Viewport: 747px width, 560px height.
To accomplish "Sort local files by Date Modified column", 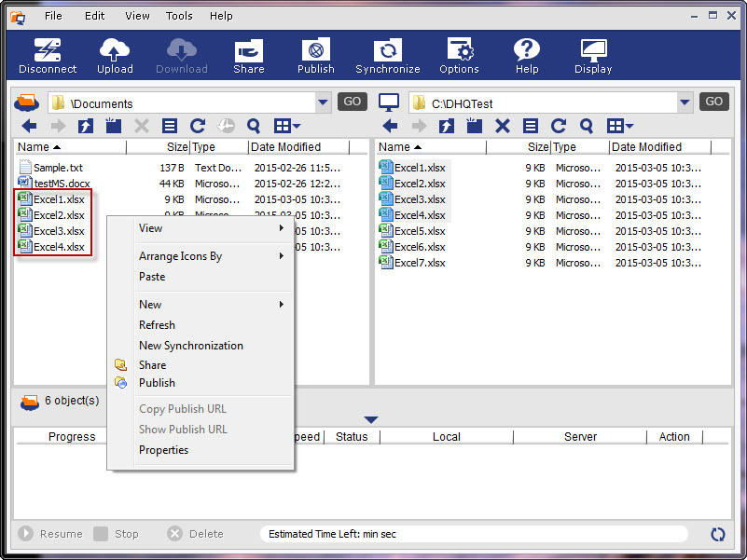I will 658,147.
